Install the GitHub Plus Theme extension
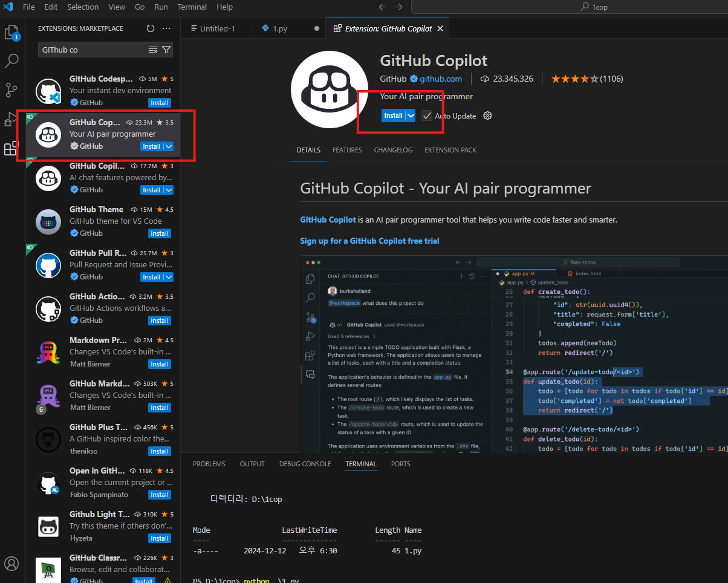Screen dimensions: 728x583 pyautogui.click(x=160, y=451)
